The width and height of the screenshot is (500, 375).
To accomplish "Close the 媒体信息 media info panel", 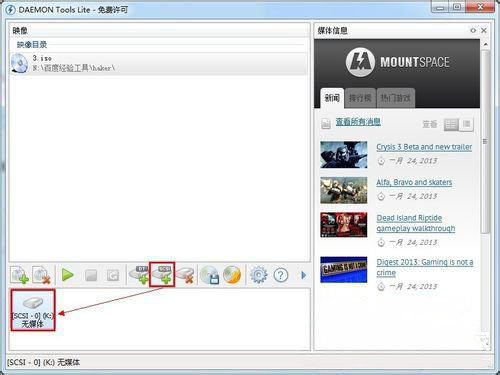I will [484, 31].
